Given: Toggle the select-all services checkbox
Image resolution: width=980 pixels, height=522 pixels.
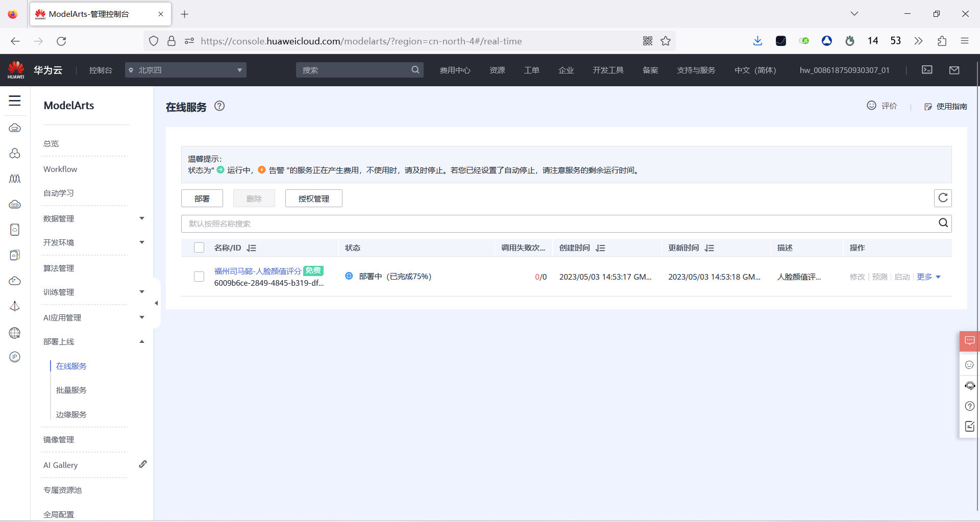Looking at the screenshot, I should click(x=199, y=247).
